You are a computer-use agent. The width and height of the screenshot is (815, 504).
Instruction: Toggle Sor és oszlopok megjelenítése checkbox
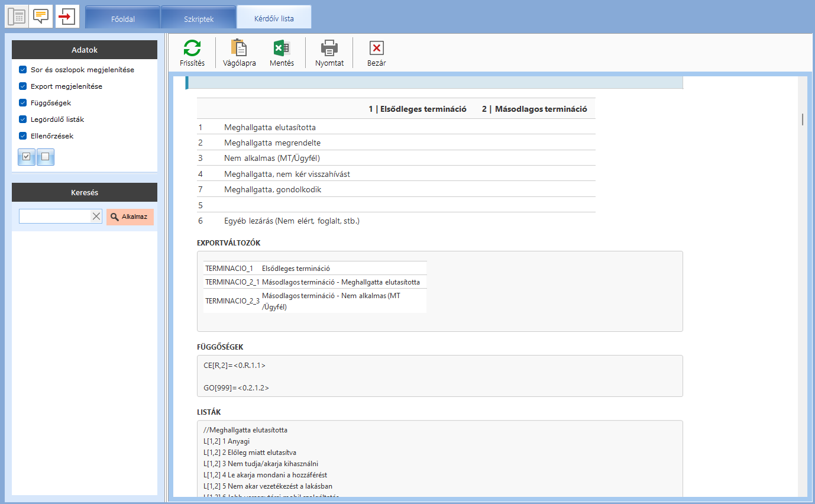point(23,70)
